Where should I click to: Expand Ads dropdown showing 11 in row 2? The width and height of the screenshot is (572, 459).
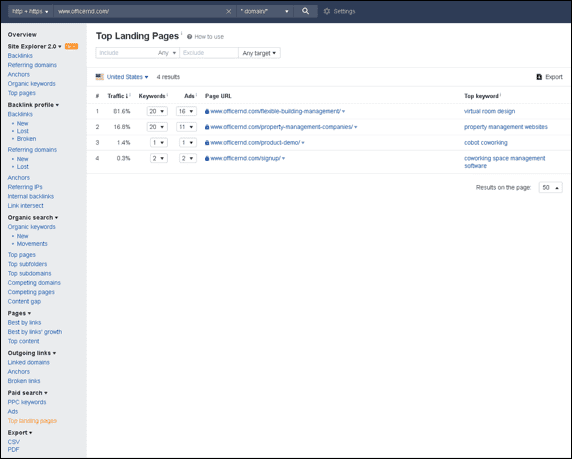pos(186,127)
